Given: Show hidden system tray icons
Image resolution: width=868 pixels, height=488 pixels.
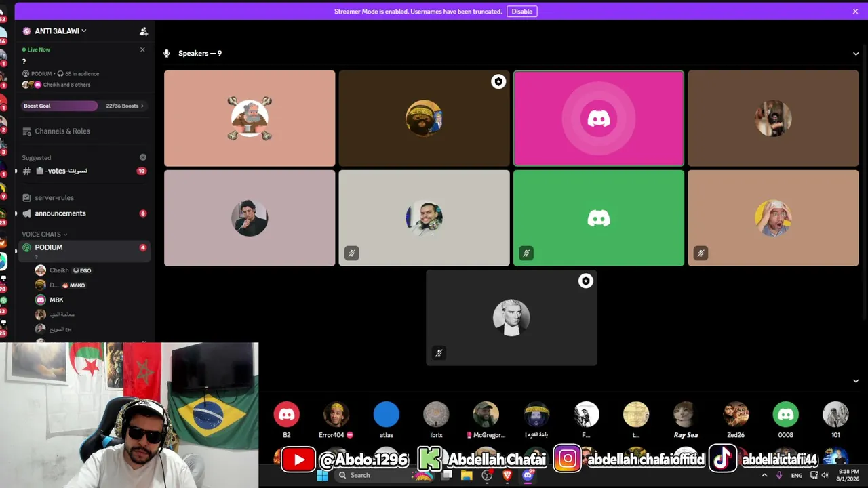Looking at the screenshot, I should coord(764,476).
